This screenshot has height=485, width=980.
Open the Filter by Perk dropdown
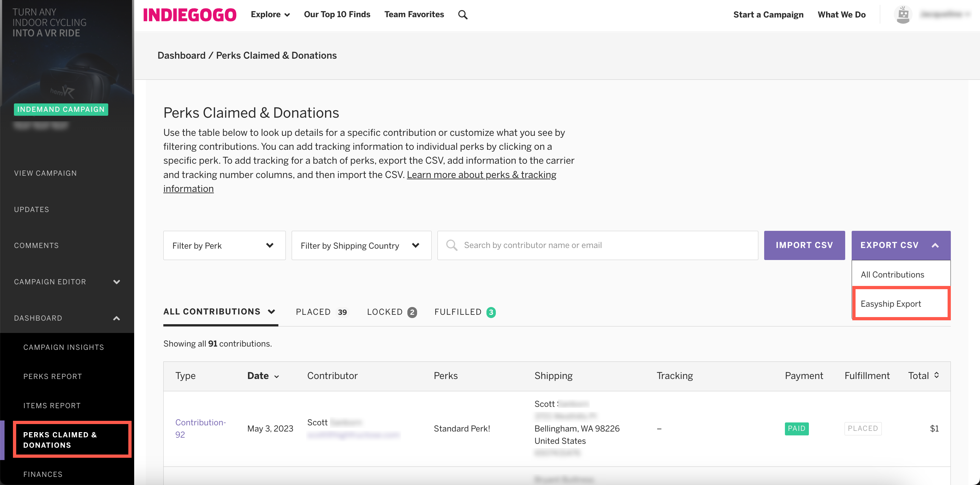point(225,245)
